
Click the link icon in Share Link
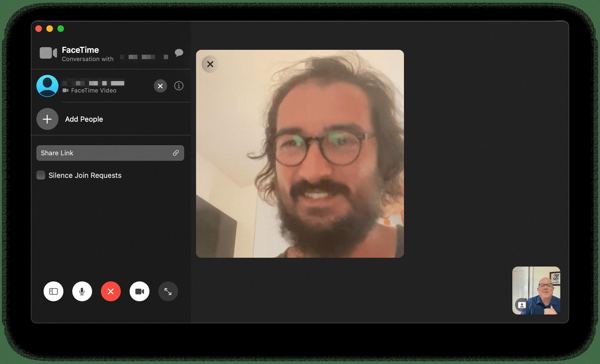pyautogui.click(x=176, y=153)
